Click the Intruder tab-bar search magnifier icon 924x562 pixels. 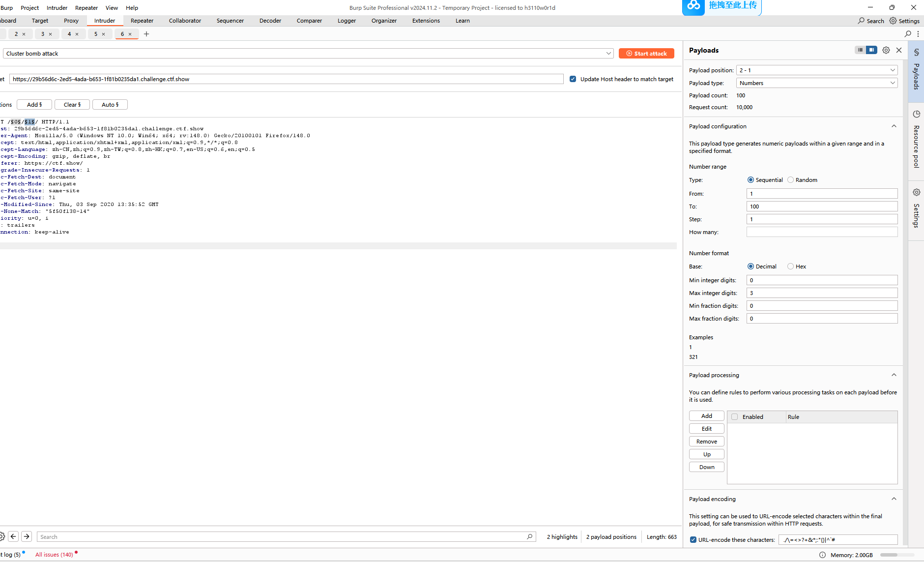tap(908, 34)
